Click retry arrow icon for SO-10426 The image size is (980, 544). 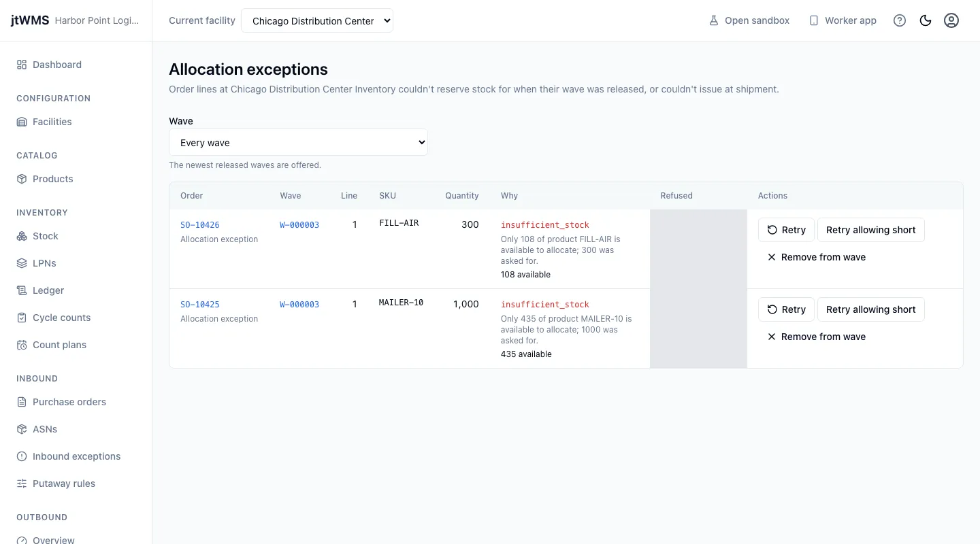pyautogui.click(x=772, y=230)
